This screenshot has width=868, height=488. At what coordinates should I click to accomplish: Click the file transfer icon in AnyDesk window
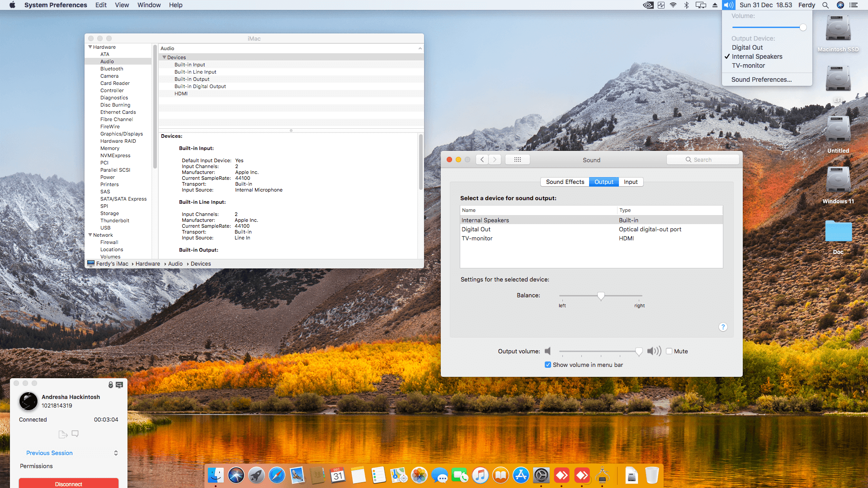[x=63, y=434]
